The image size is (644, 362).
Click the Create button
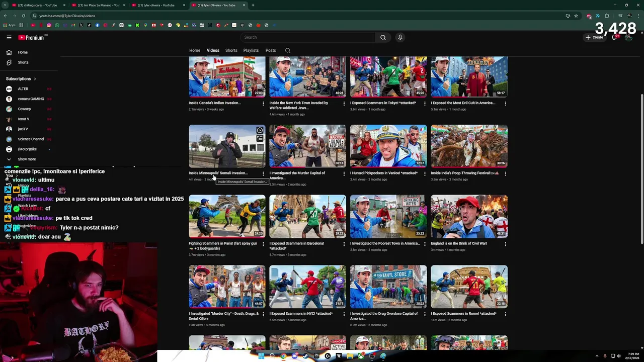[594, 37]
